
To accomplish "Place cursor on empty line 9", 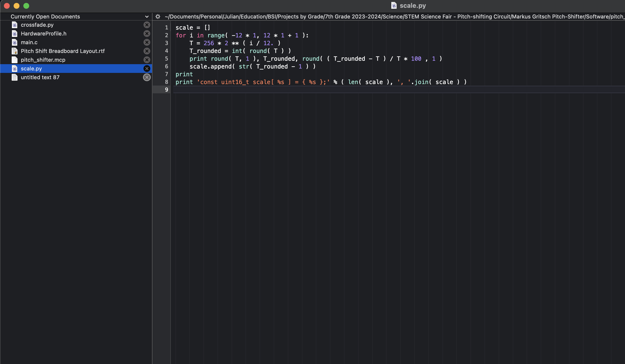I will [x=298, y=90].
